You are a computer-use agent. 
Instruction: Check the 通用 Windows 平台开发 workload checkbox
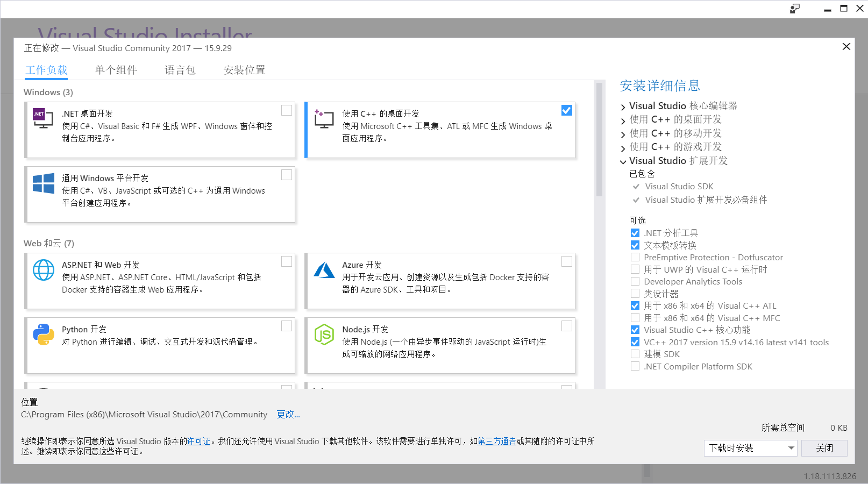coord(287,175)
